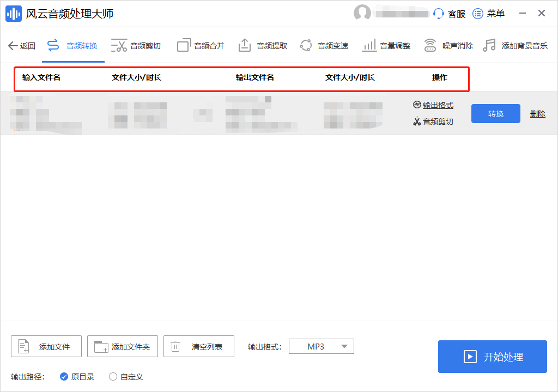Switch to the 音频转换 tab
Screen dimensions: 558x392
73,46
